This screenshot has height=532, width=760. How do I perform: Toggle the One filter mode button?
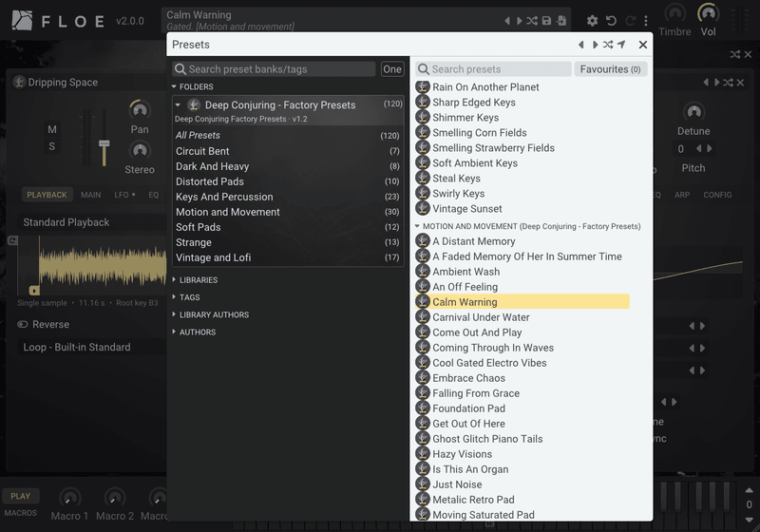click(392, 69)
